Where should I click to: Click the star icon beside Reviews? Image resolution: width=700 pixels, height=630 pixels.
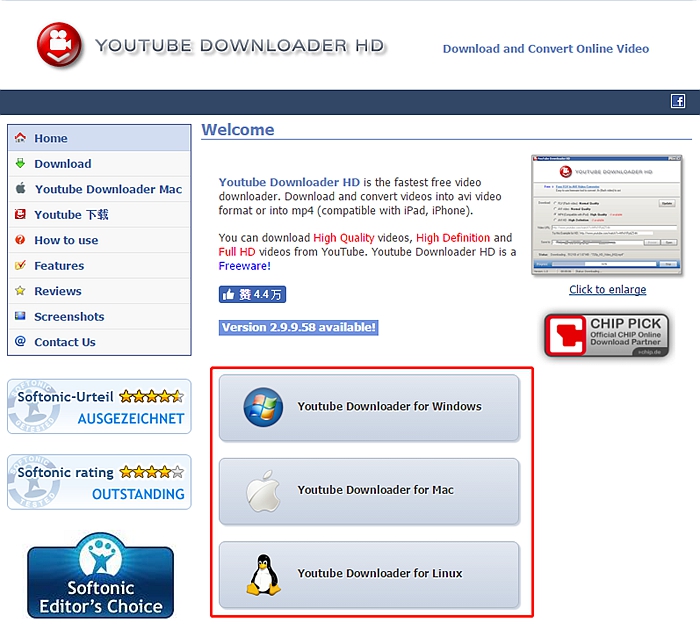pos(20,291)
